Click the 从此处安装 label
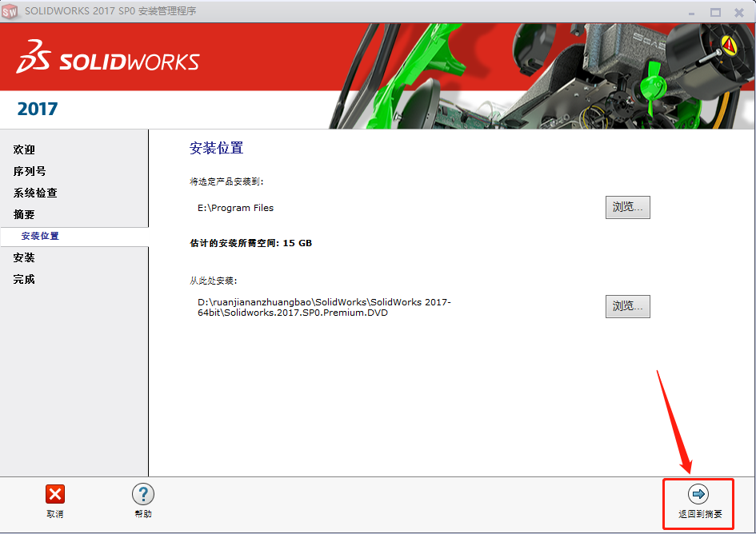This screenshot has width=756, height=534. pos(214,281)
